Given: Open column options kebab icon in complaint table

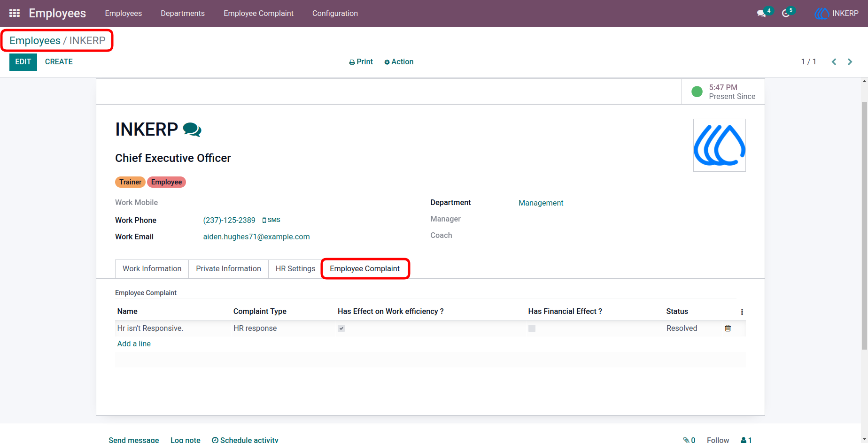Looking at the screenshot, I should point(742,312).
